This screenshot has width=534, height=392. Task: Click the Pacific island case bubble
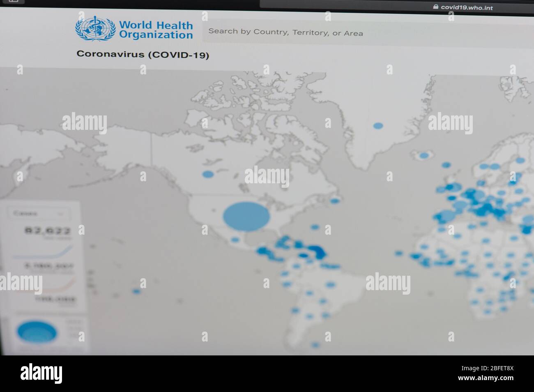point(136,291)
